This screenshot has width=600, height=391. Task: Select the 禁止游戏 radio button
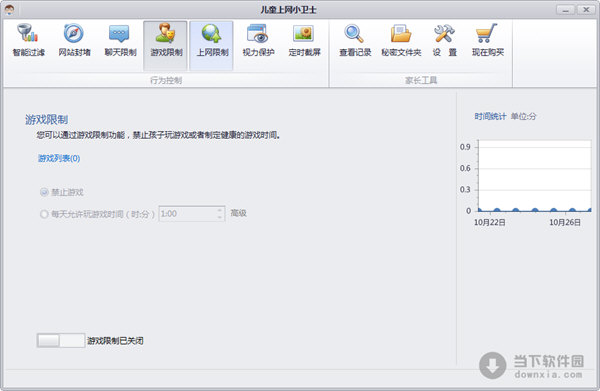click(x=44, y=192)
